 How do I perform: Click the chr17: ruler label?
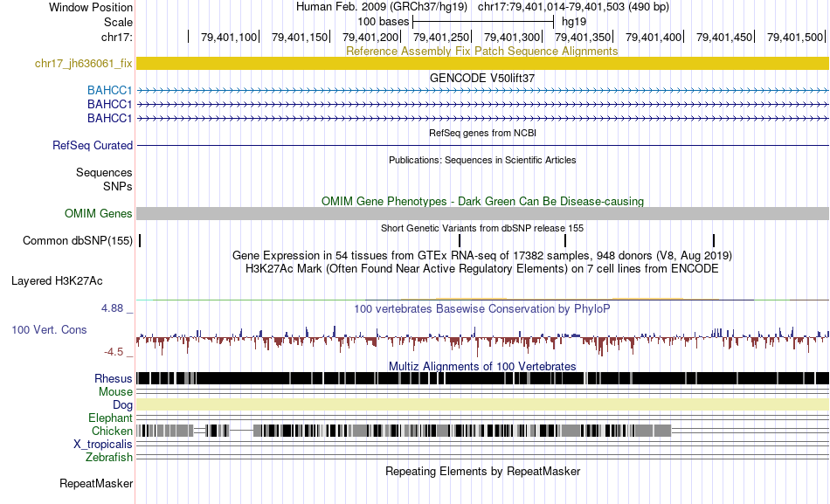click(x=116, y=37)
